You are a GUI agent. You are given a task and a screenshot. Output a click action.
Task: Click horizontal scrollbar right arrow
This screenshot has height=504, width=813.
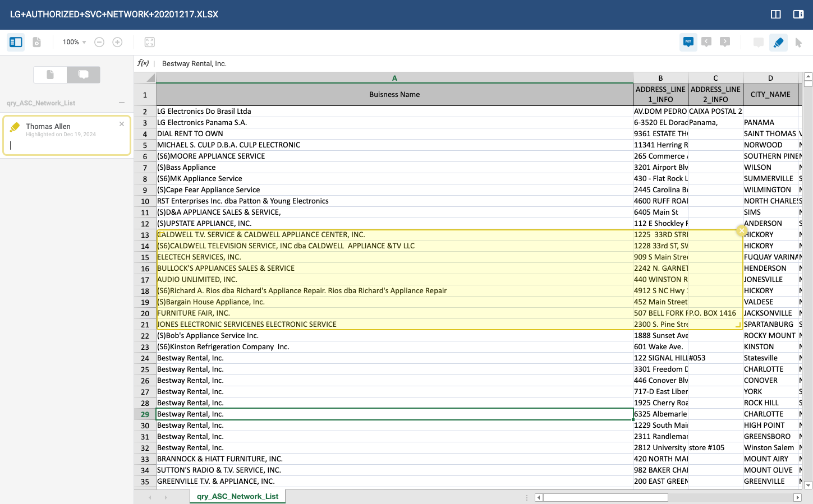point(797,497)
